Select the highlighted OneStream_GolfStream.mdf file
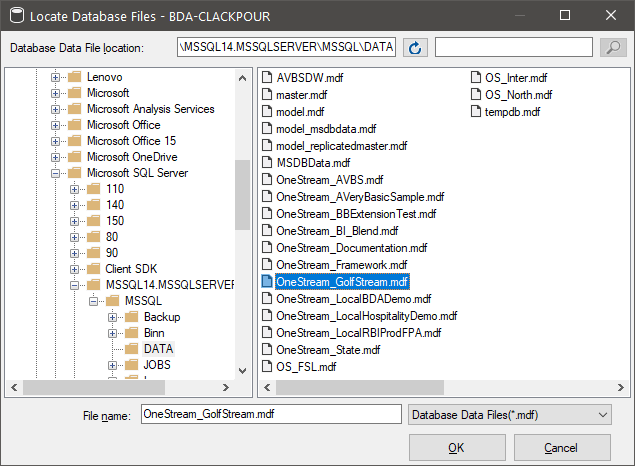This screenshot has width=635, height=466. [x=342, y=282]
